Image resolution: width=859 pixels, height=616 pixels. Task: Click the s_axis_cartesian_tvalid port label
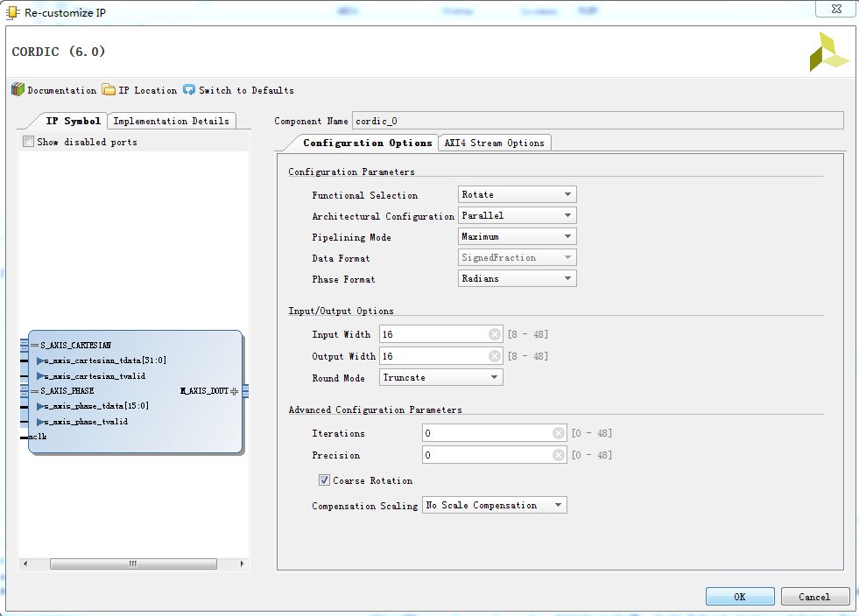pyautogui.click(x=95, y=375)
